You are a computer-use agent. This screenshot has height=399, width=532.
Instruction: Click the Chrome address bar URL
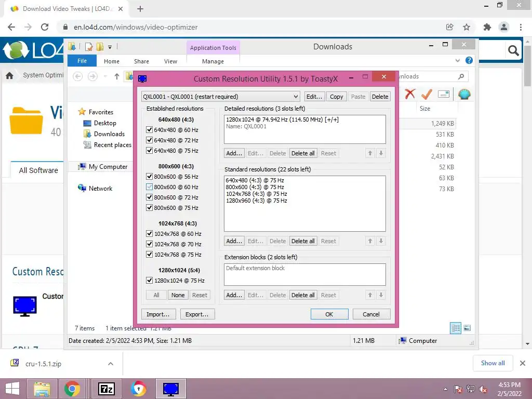136,27
